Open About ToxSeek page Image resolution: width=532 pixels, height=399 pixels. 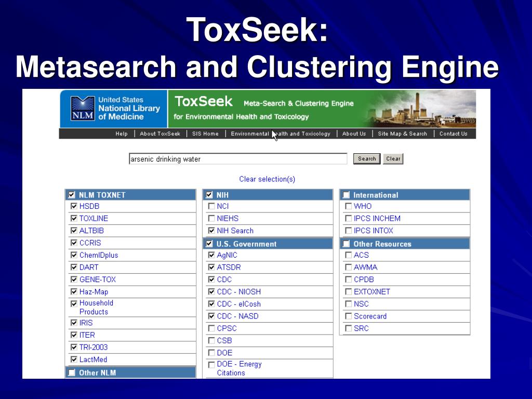[160, 134]
